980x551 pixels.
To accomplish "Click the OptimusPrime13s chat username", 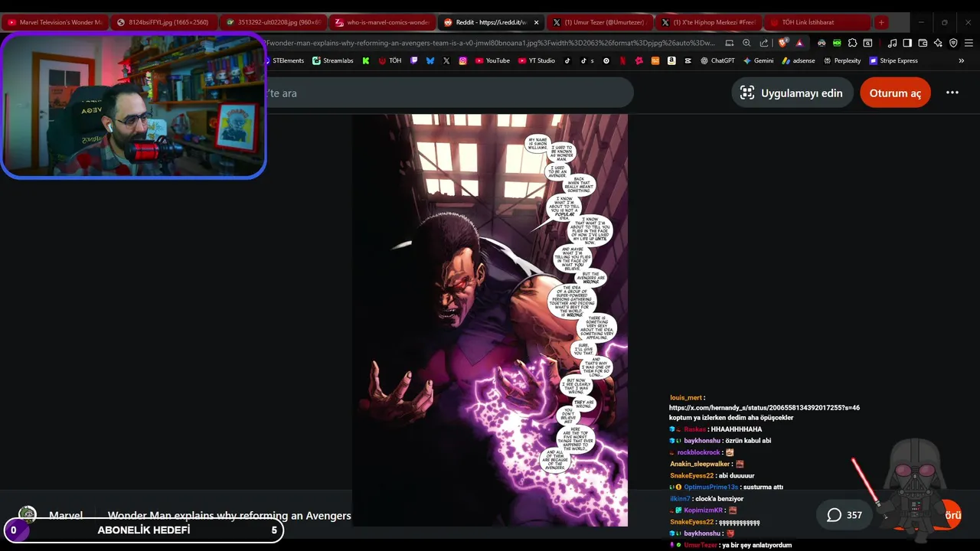I will (x=711, y=487).
